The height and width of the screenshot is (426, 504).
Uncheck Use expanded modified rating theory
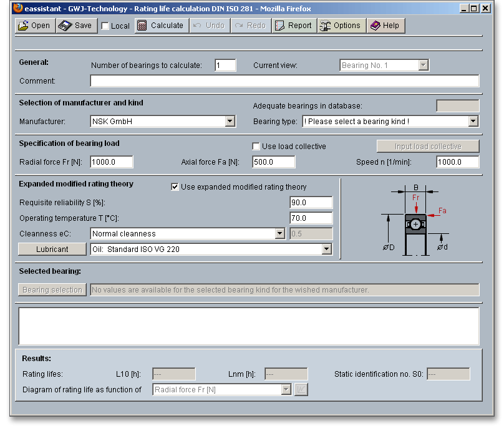pos(175,187)
